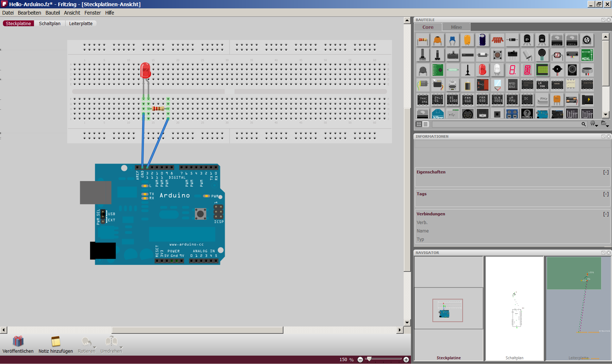Screen dimensions: 612x364
Task: Choose the N-type transistor part
Action: coord(542,40)
